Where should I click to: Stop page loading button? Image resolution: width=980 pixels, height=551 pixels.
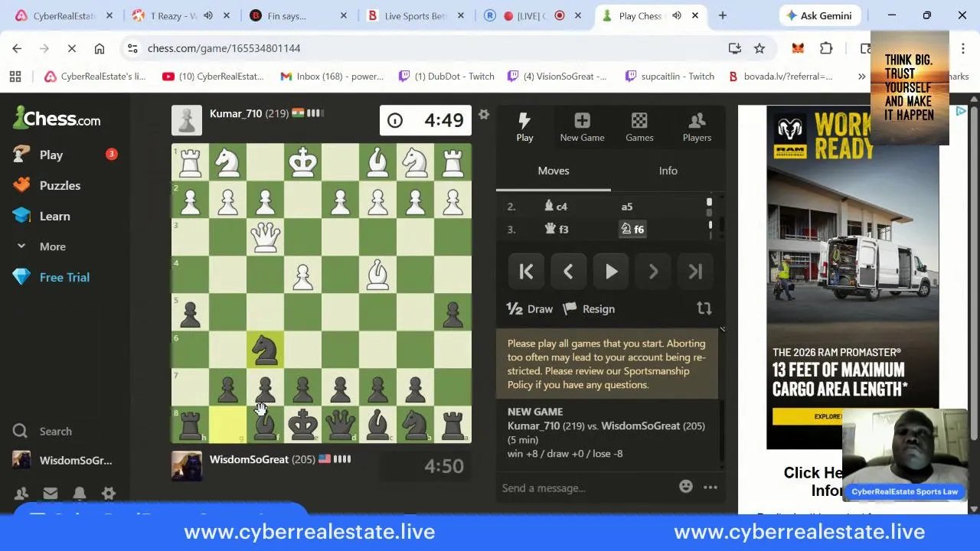[71, 48]
